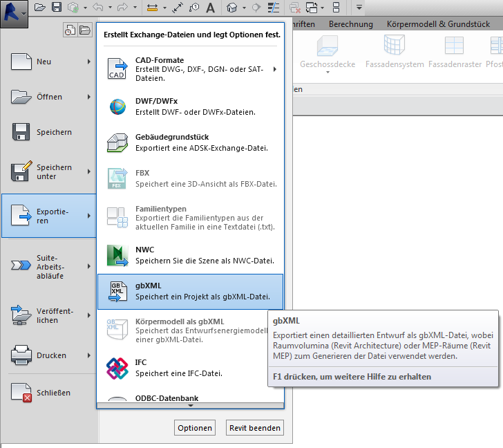This screenshot has width=503, height=448.
Task: Select the gbXML export option
Action: coord(190,291)
